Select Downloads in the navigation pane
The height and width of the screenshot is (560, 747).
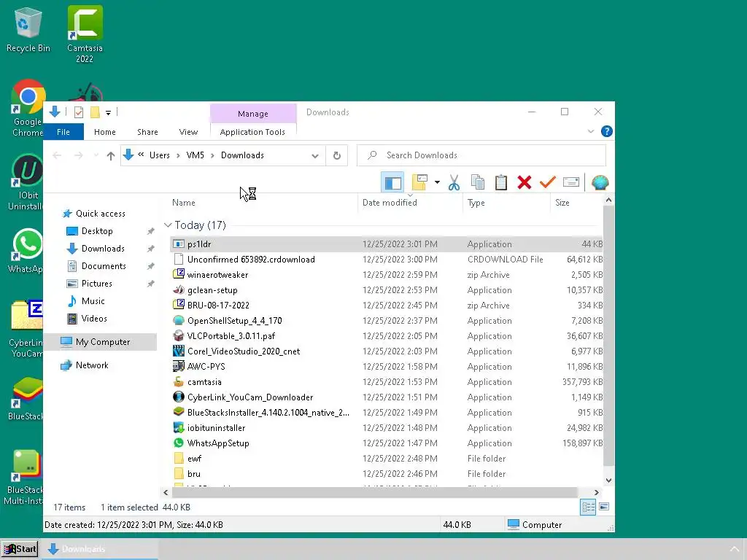click(103, 249)
